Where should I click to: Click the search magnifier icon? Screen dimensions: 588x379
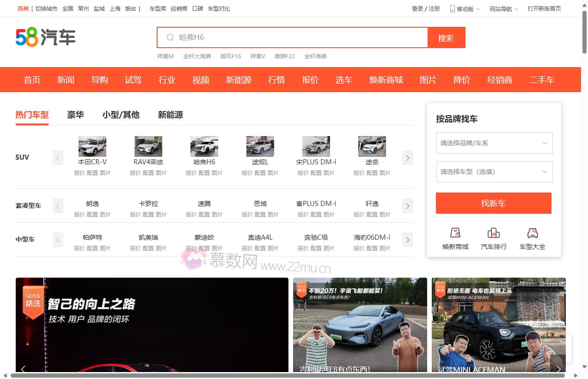coord(170,37)
